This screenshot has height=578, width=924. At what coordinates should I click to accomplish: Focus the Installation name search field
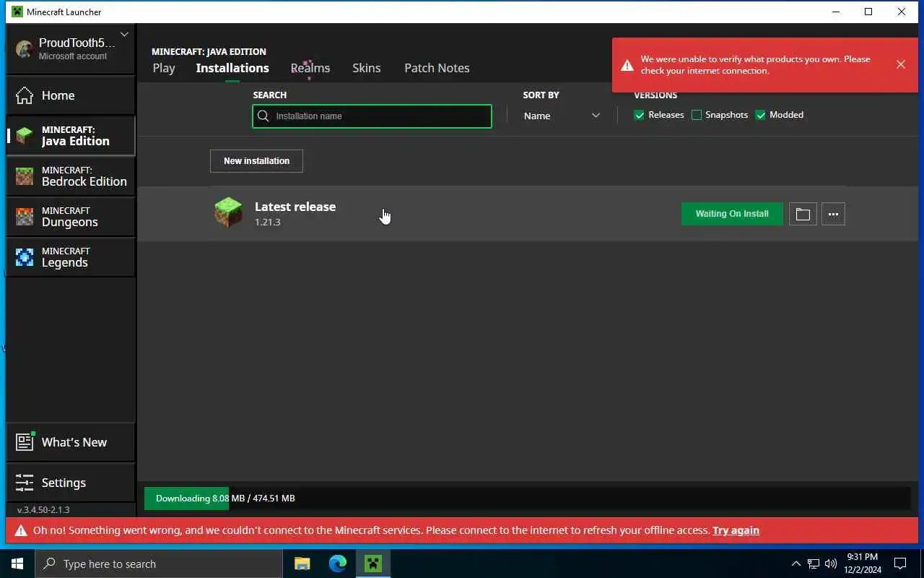pos(372,116)
